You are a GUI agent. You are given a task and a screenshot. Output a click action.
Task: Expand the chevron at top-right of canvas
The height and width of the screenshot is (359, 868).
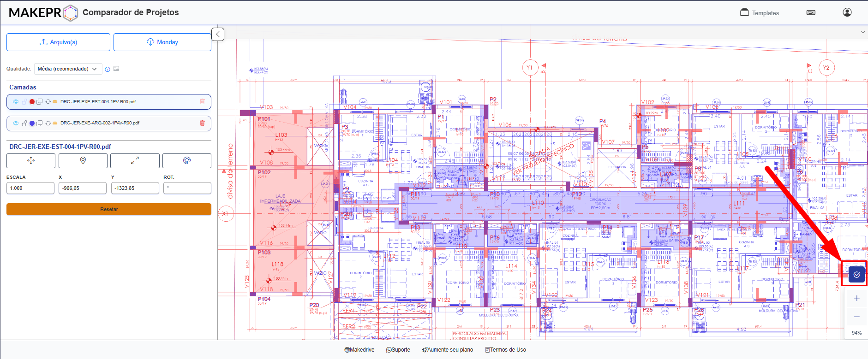click(x=862, y=32)
